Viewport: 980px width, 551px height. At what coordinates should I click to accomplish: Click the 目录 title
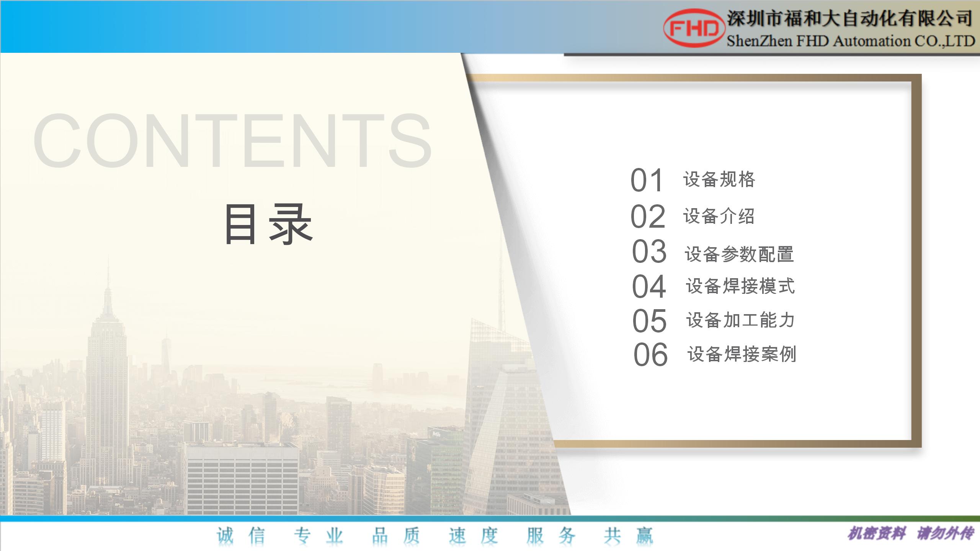(x=268, y=224)
